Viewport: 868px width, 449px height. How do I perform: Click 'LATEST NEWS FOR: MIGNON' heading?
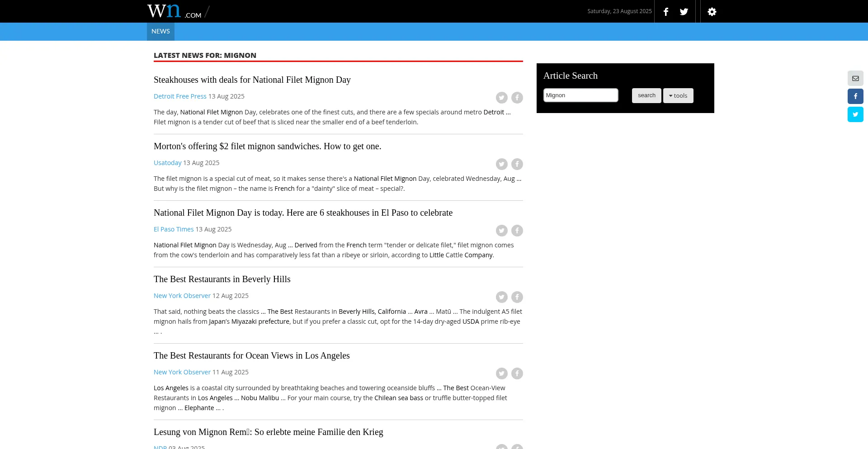pos(205,55)
